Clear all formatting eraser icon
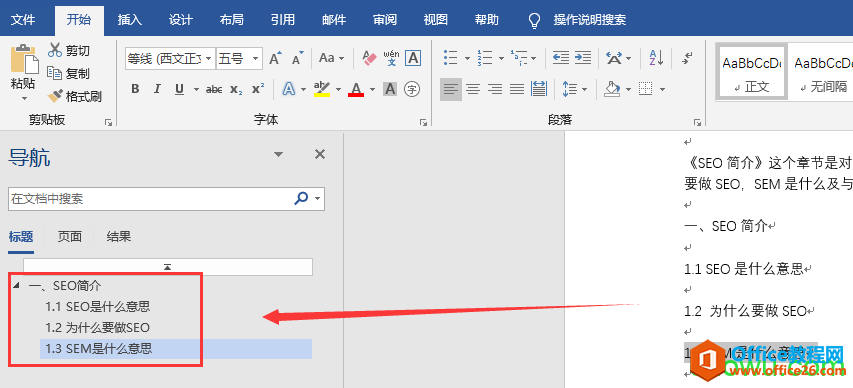The height and width of the screenshot is (388, 853). tap(369, 58)
